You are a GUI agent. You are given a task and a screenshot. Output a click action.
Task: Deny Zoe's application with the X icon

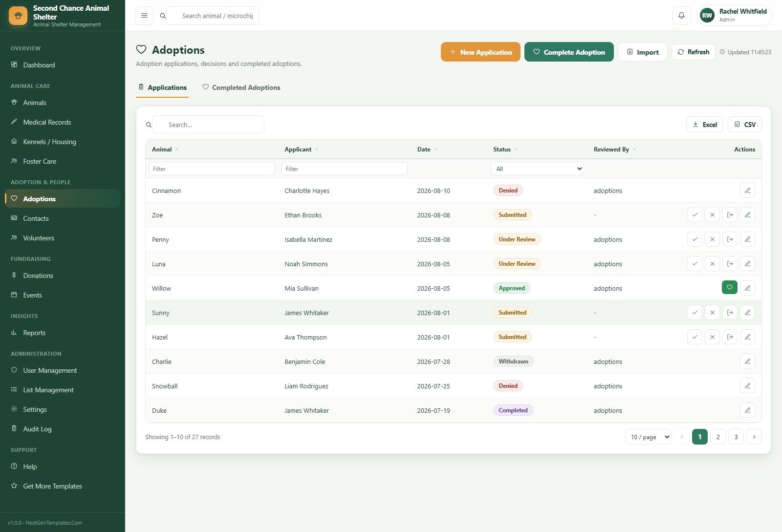click(x=712, y=215)
